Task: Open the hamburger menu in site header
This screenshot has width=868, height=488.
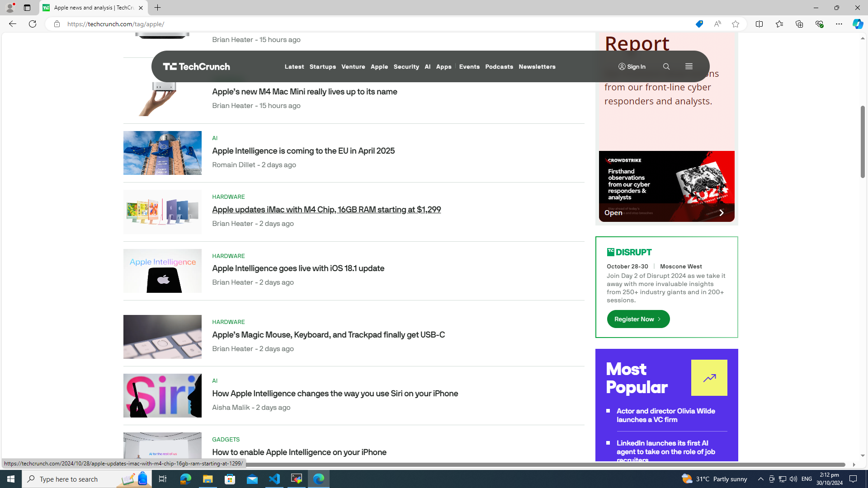Action: [x=689, y=66]
